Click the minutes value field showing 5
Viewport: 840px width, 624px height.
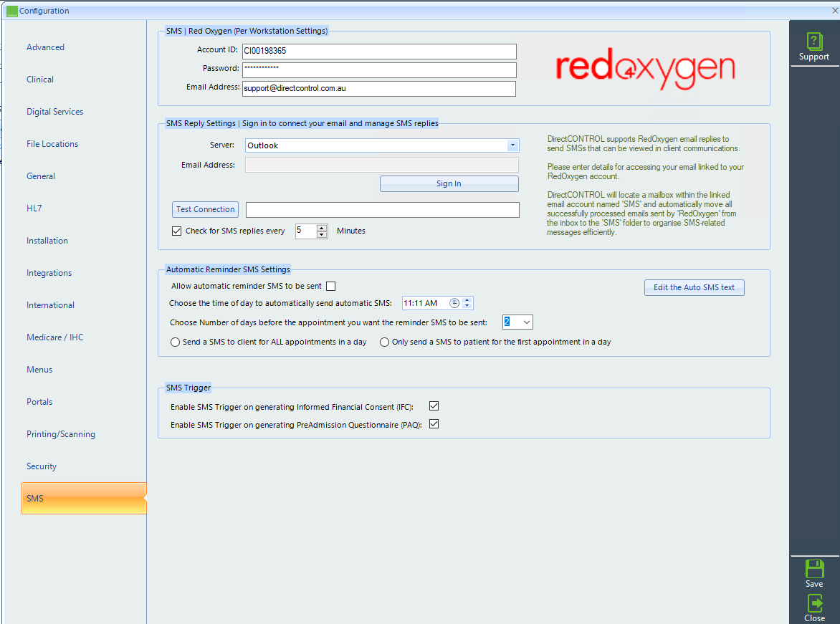coord(306,231)
